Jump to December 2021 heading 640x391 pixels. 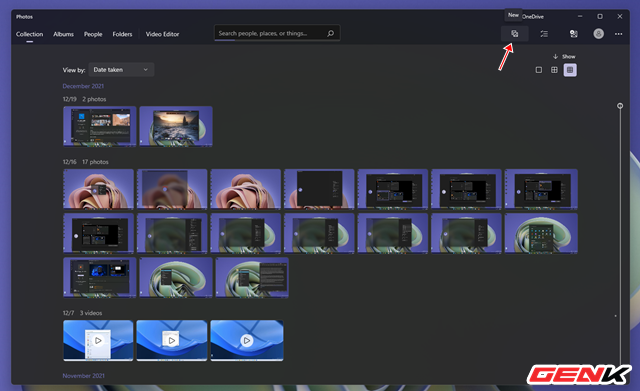[x=83, y=86]
